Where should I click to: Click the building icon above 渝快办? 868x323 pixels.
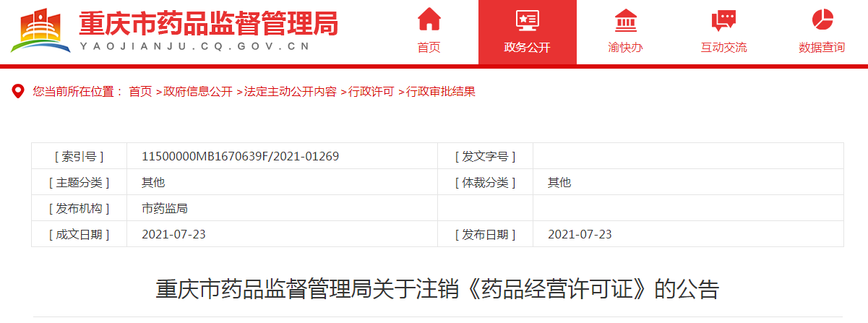click(625, 20)
